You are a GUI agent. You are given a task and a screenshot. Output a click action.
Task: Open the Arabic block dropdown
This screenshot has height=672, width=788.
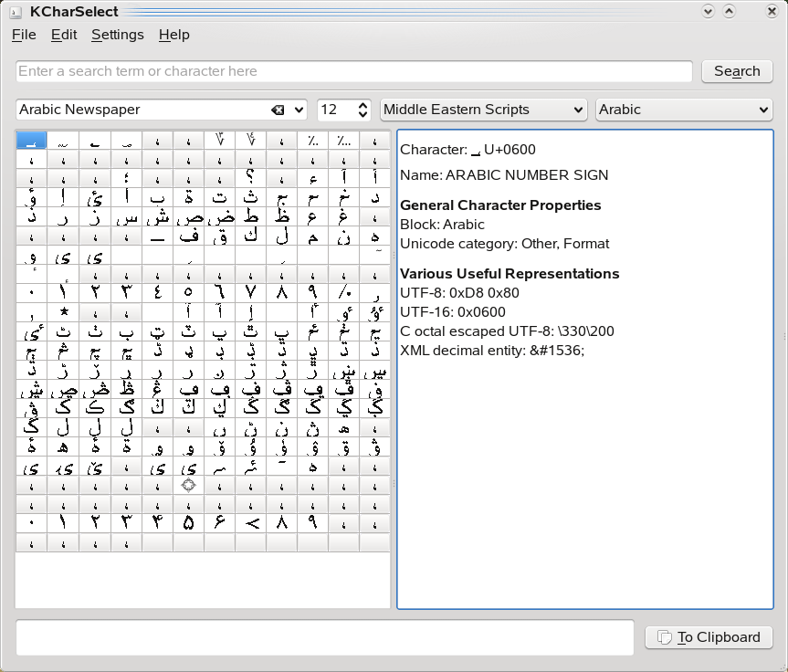tap(684, 110)
